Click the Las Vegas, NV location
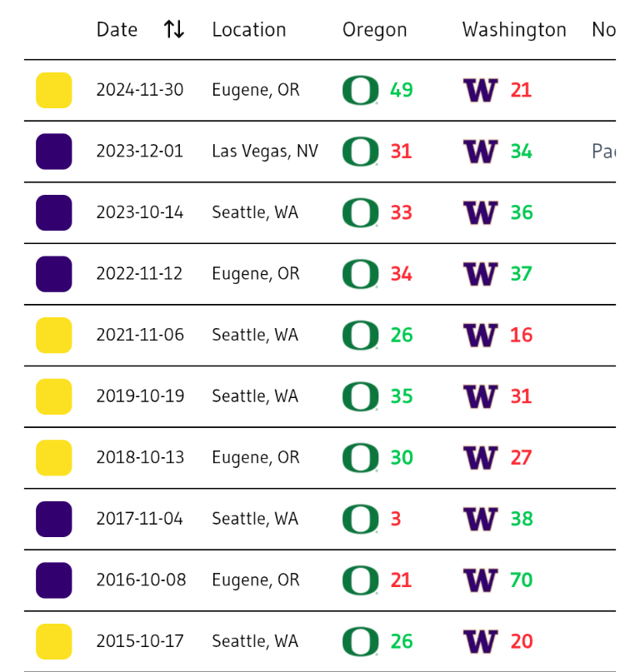 click(264, 152)
